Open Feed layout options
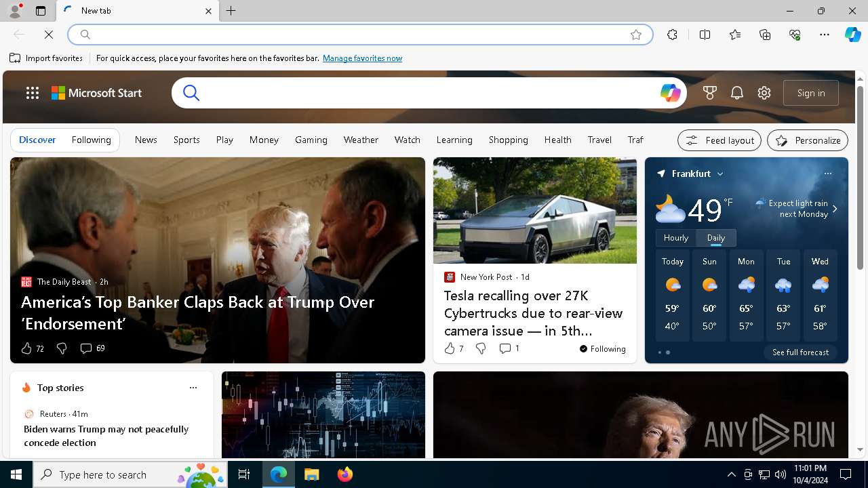Viewport: 868px width, 488px height. 719,140
